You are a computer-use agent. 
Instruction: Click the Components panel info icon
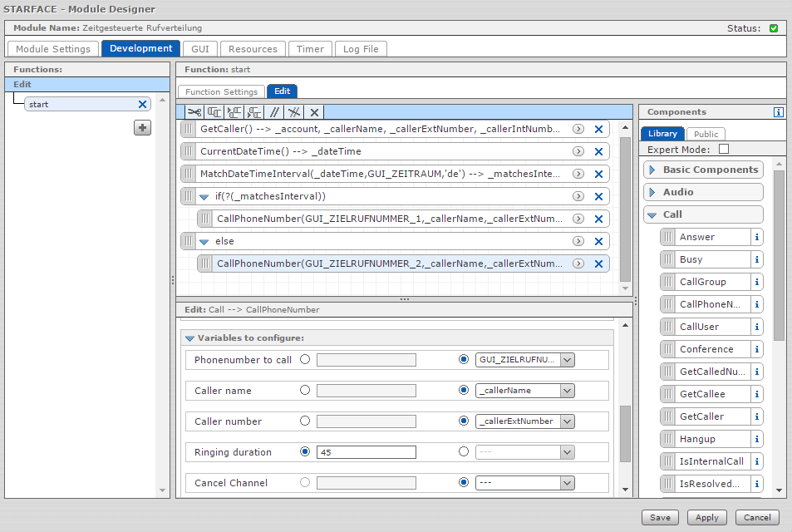(x=779, y=112)
